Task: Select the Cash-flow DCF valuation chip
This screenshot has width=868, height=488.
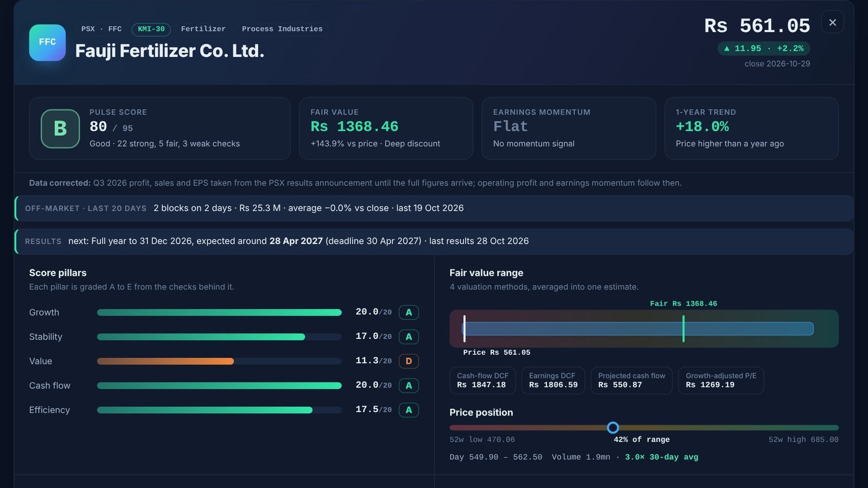Action: point(483,380)
